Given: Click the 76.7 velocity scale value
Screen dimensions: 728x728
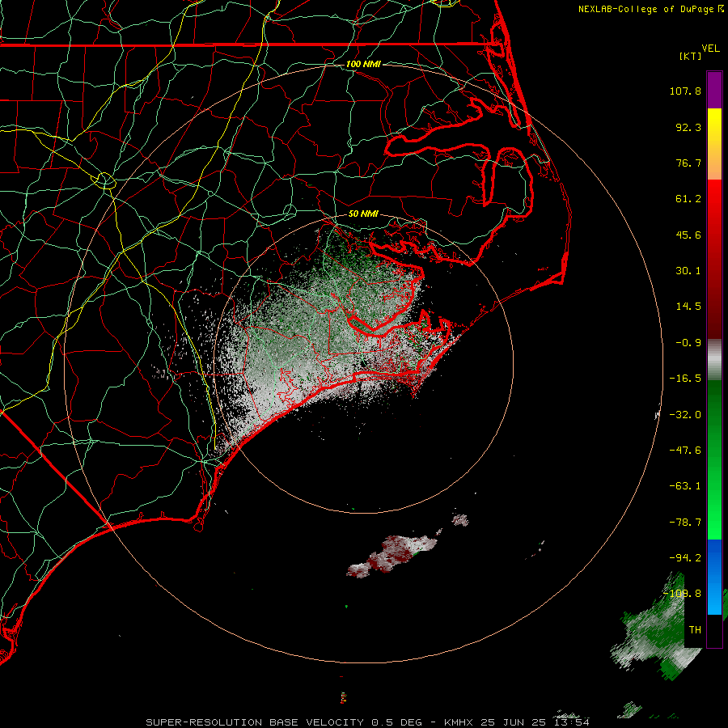Looking at the screenshot, I should (688, 163).
